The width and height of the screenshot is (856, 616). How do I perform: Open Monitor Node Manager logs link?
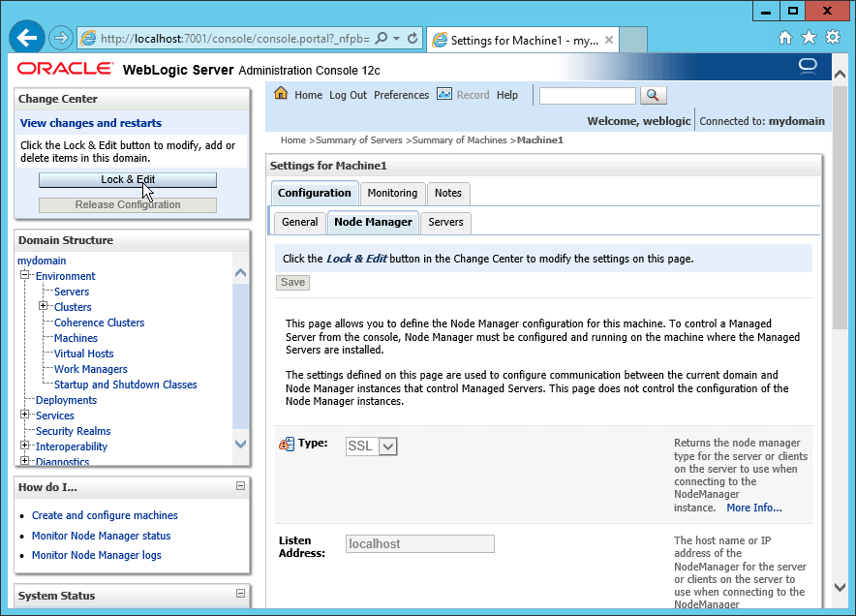point(97,555)
